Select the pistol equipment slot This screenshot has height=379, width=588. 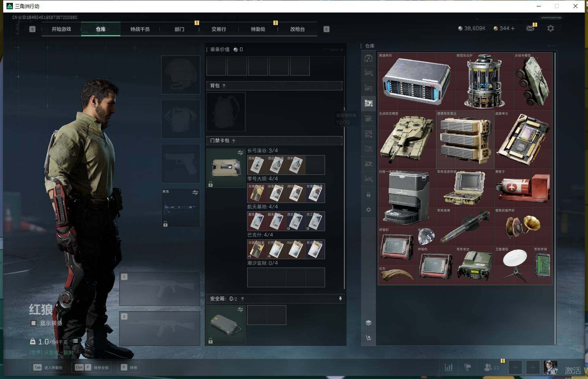[181, 163]
